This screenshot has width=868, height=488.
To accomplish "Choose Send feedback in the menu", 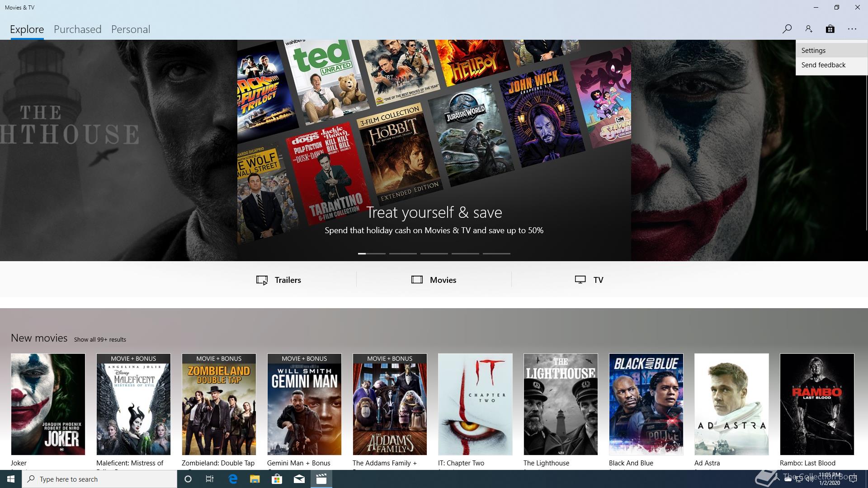I will pyautogui.click(x=832, y=65).
